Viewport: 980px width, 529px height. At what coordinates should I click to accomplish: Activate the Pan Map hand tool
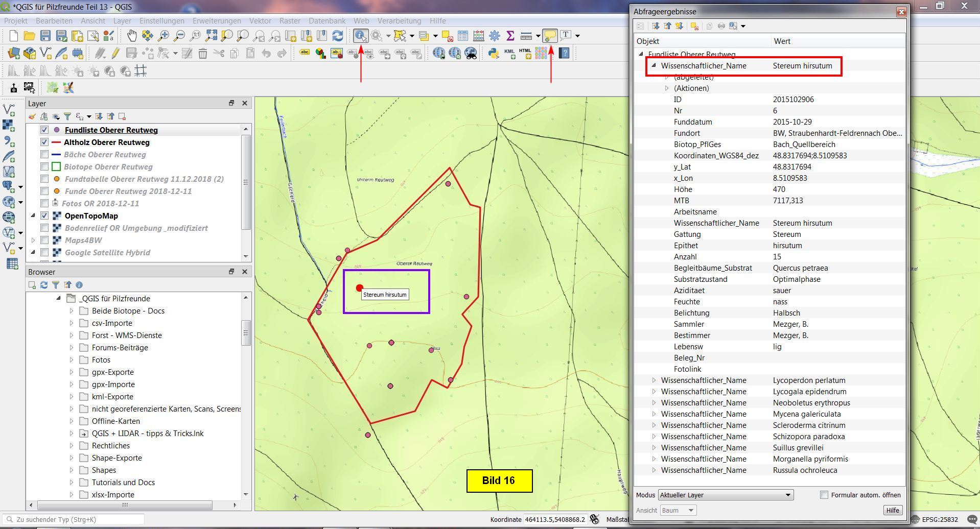pos(132,36)
